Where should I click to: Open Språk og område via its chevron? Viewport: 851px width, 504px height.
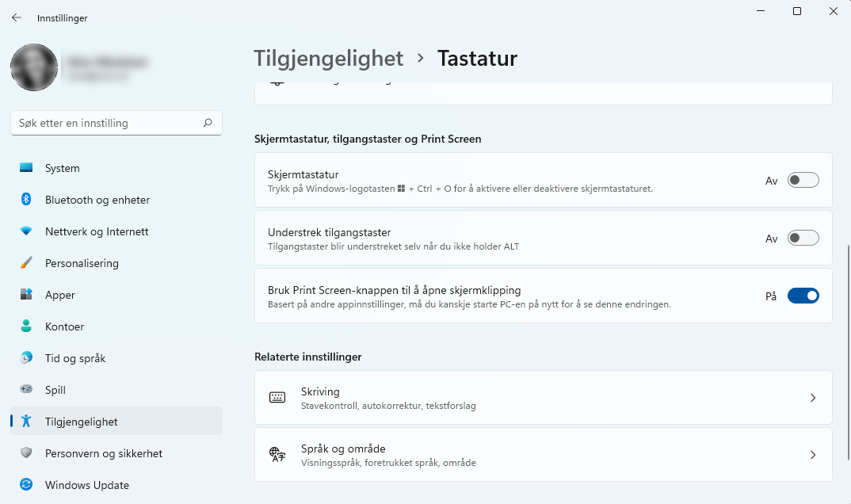point(812,454)
